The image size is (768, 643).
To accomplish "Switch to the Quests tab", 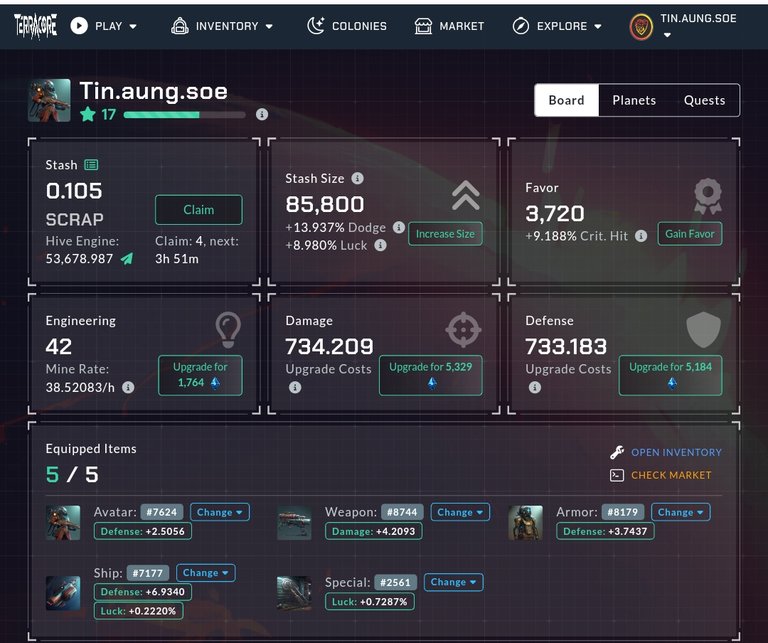I will [x=704, y=100].
